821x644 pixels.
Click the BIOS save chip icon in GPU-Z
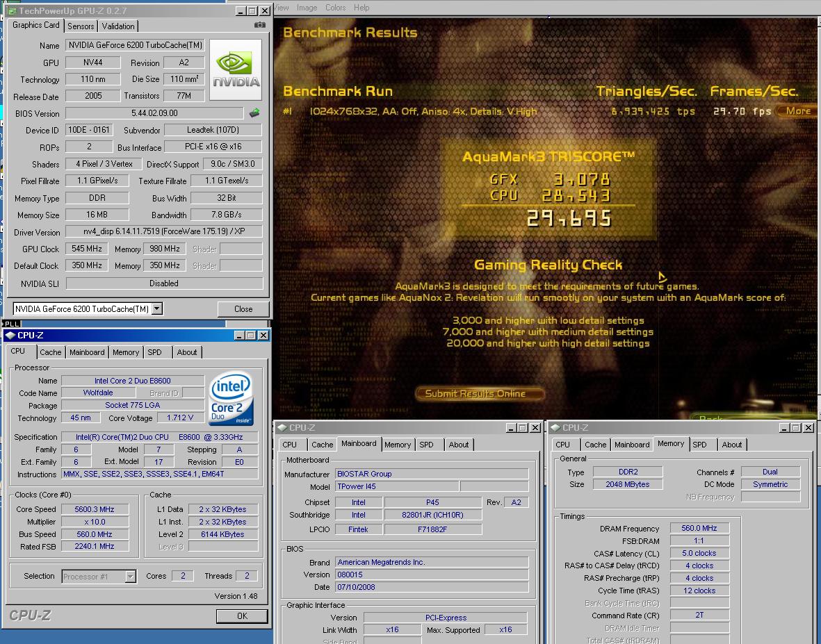pos(254,113)
